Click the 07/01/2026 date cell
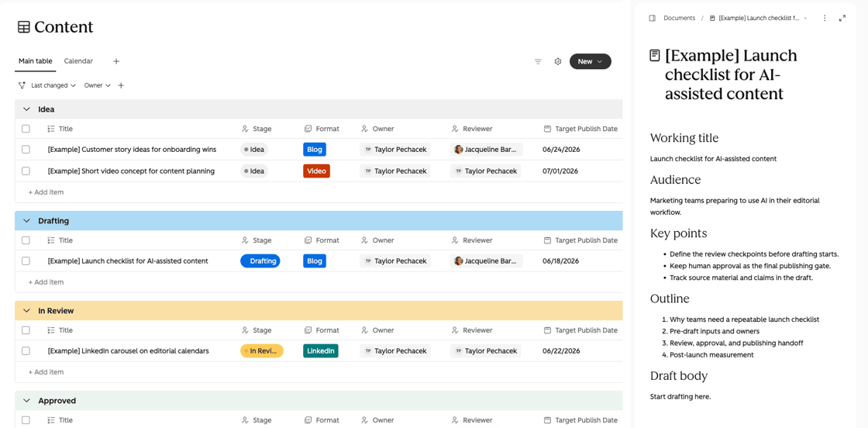The height and width of the screenshot is (428, 868). (x=560, y=171)
